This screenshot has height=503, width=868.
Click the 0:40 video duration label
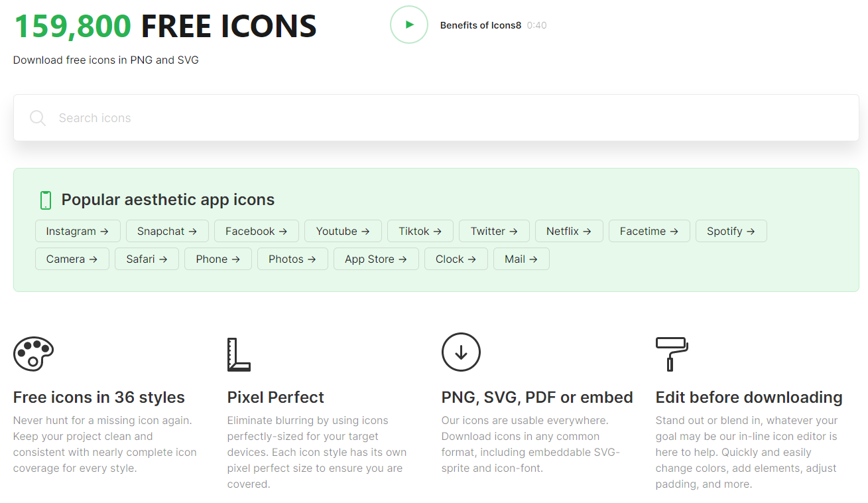tap(537, 25)
